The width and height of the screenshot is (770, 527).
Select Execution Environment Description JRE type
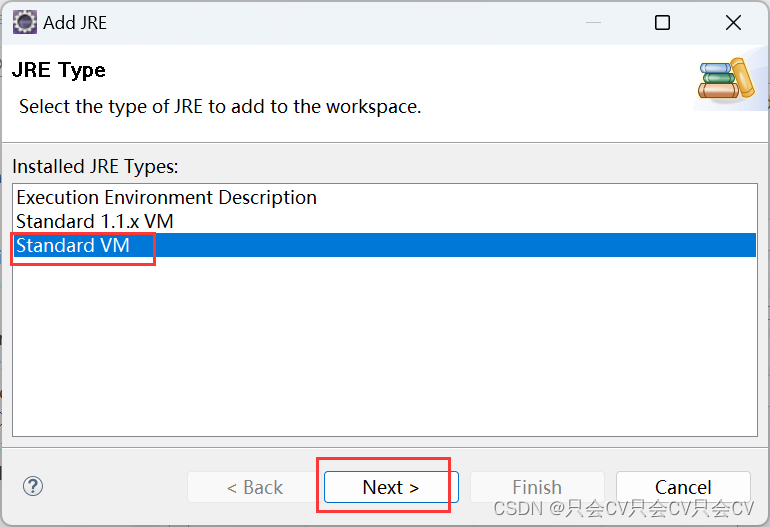tap(166, 197)
